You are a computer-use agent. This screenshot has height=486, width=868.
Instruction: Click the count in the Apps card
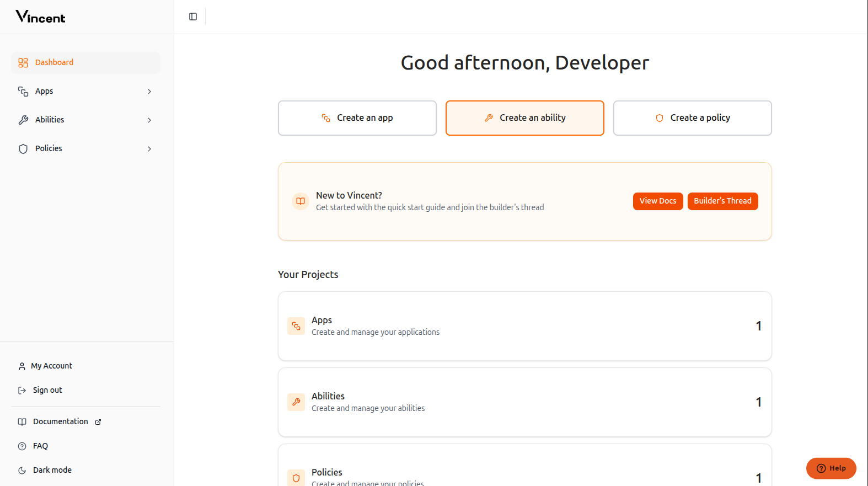pos(759,326)
